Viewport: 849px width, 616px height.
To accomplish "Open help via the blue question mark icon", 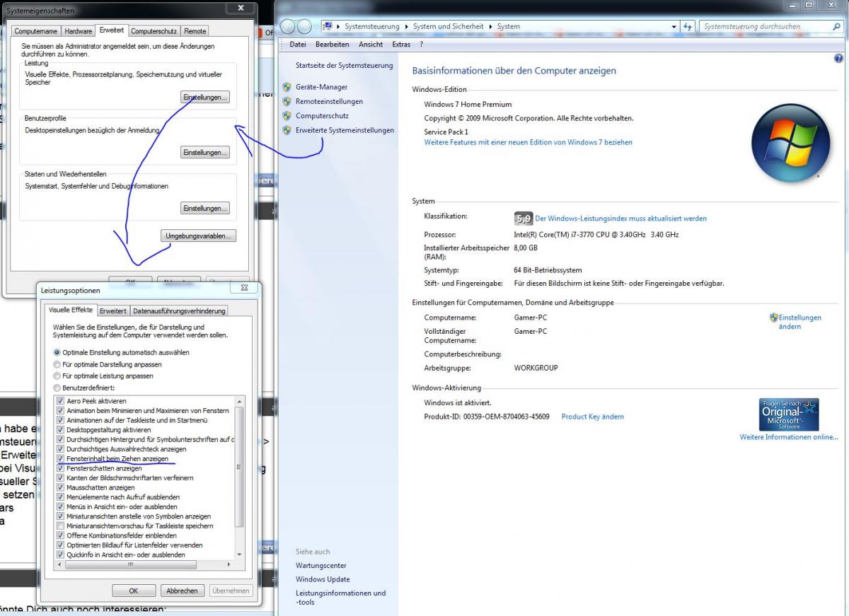I will pos(838,57).
